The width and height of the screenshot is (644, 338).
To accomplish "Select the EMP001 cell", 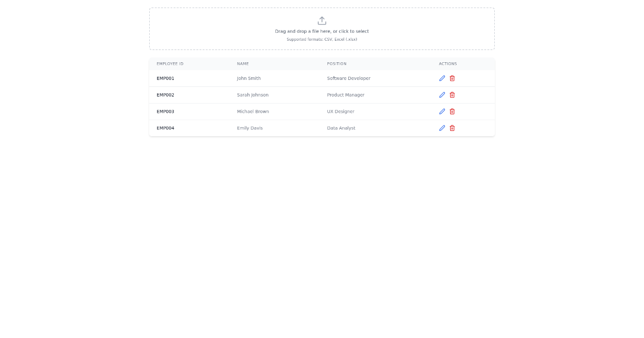I will 165,78.
